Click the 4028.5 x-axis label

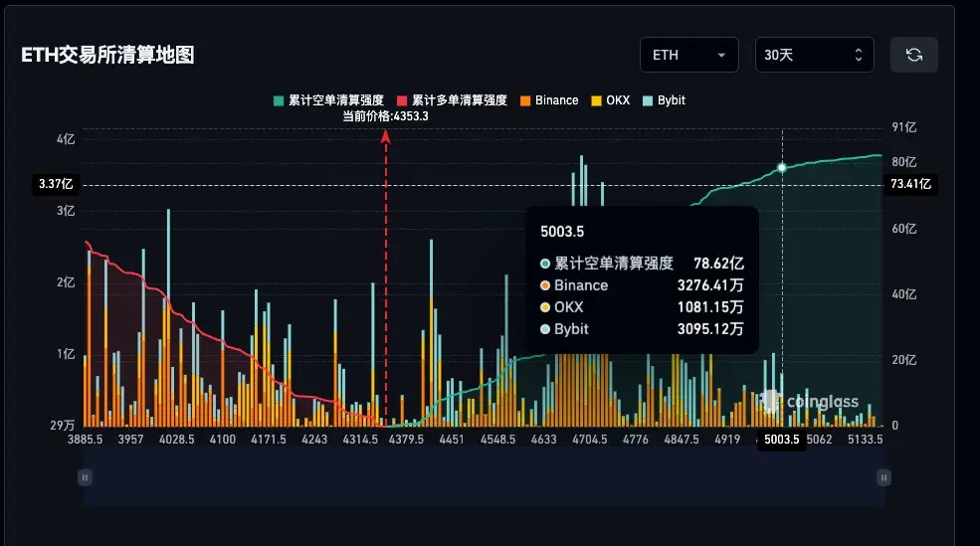(177, 440)
